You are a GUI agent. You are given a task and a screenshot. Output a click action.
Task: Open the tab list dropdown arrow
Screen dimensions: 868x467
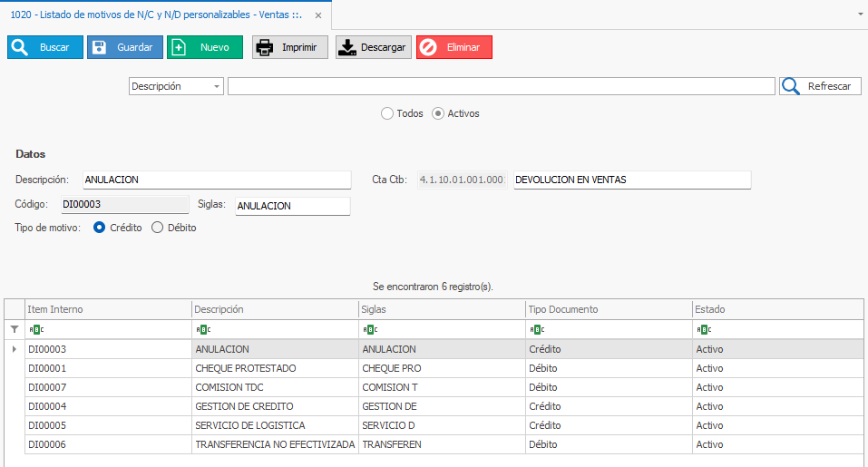tap(859, 15)
